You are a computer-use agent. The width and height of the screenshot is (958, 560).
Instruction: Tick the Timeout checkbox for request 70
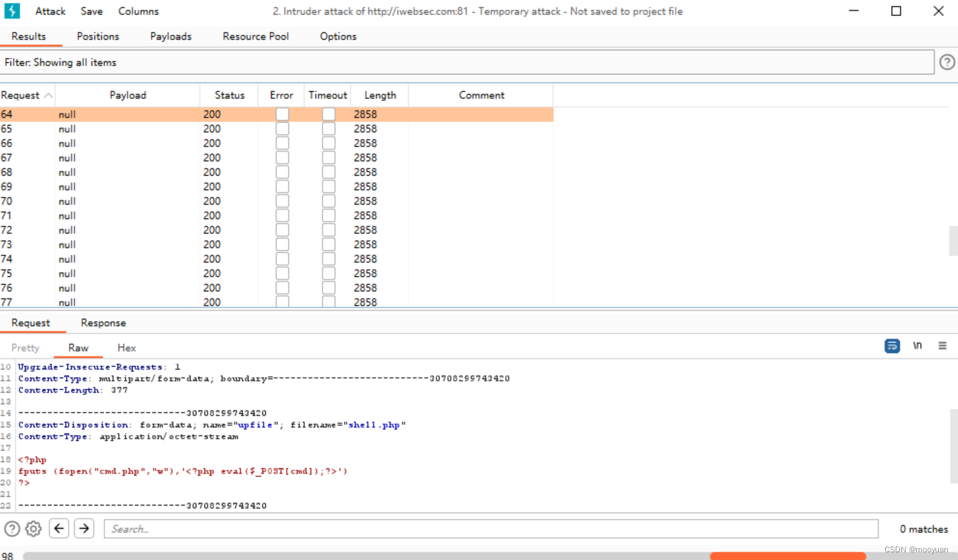[329, 201]
